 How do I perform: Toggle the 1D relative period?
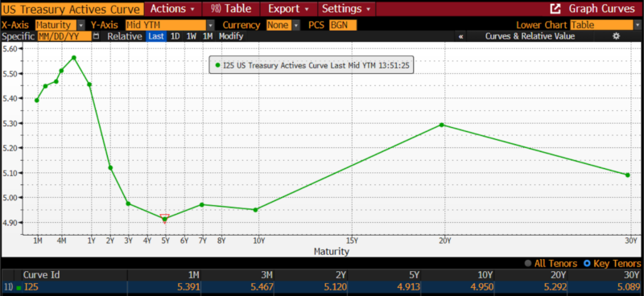tap(175, 36)
